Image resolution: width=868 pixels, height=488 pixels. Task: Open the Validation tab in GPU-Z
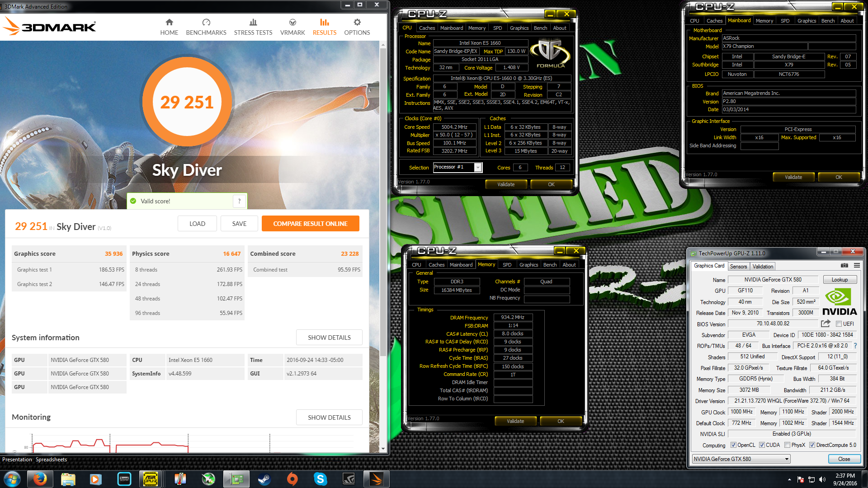[763, 267]
